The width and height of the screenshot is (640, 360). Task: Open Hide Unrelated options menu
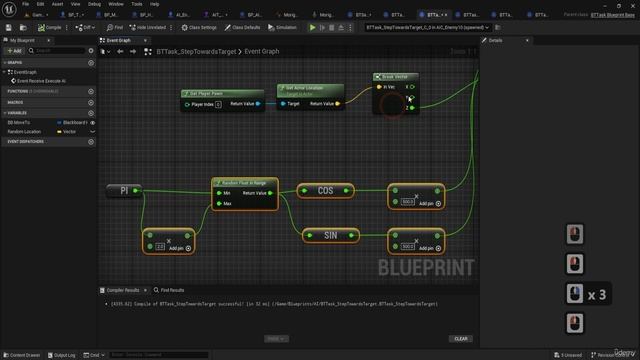click(x=171, y=28)
